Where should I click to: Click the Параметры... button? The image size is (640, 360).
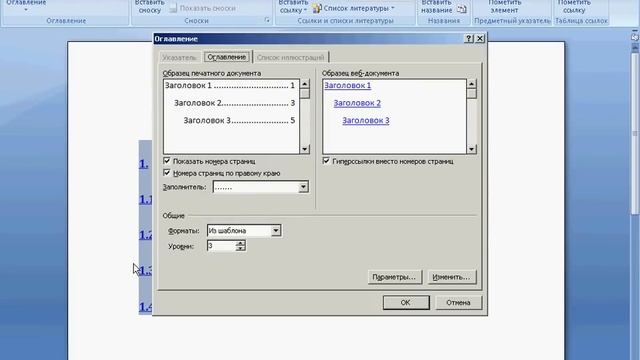[x=395, y=277]
